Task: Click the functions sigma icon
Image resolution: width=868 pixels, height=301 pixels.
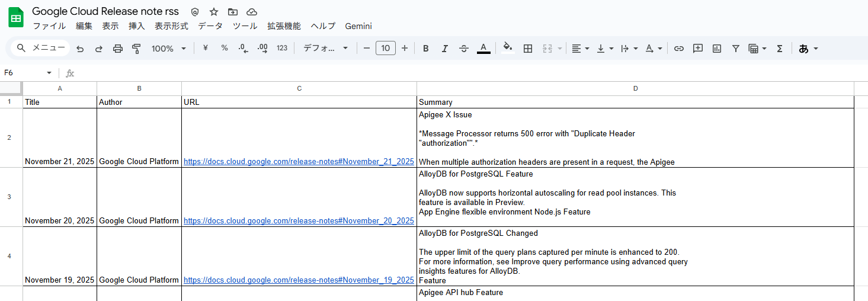Action: (x=780, y=49)
